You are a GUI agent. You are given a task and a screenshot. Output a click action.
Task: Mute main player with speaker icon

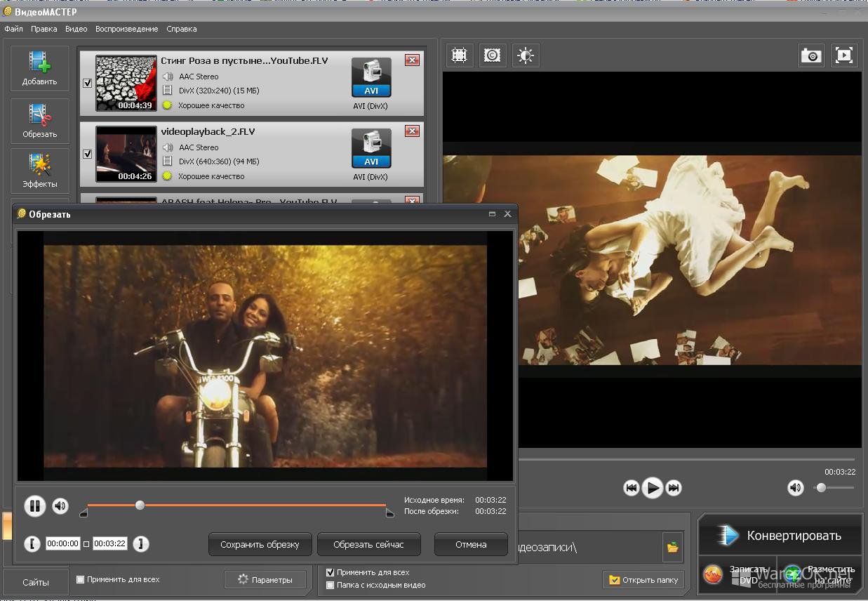pyautogui.click(x=795, y=487)
